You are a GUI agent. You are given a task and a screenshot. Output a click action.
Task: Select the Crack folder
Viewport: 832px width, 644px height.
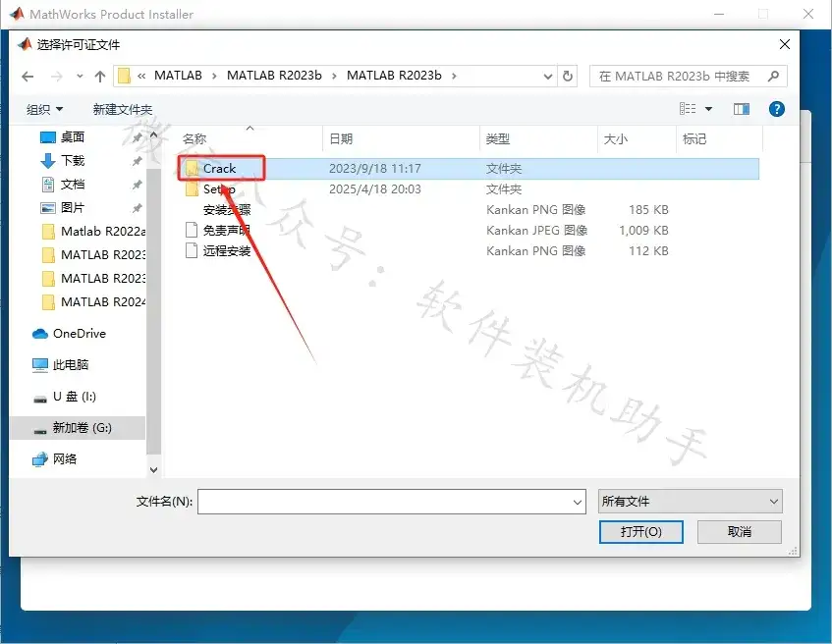[x=219, y=169]
